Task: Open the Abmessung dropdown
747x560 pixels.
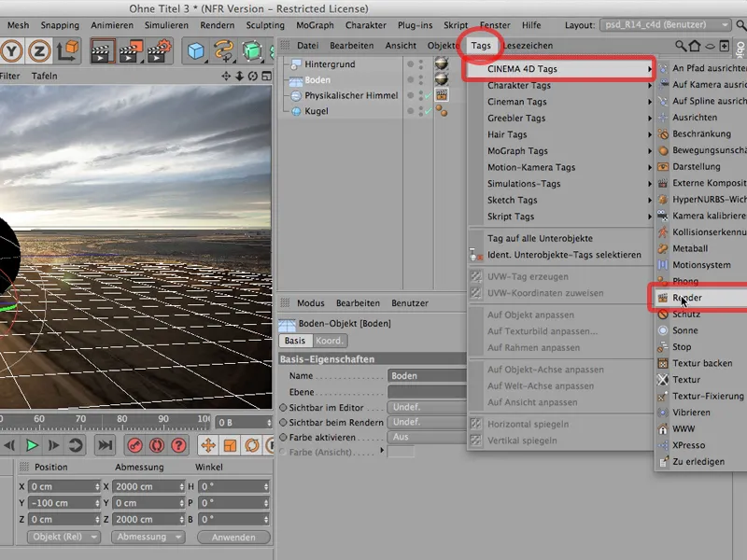Action: point(148,537)
